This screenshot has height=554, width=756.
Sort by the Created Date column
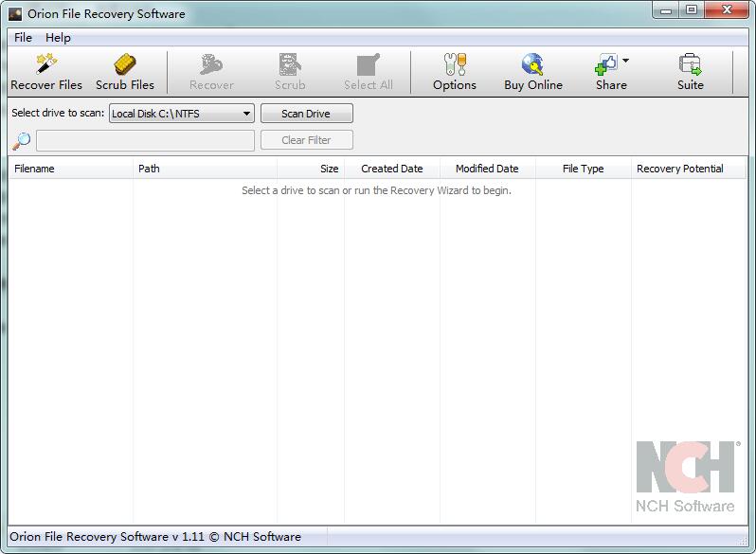tap(391, 169)
